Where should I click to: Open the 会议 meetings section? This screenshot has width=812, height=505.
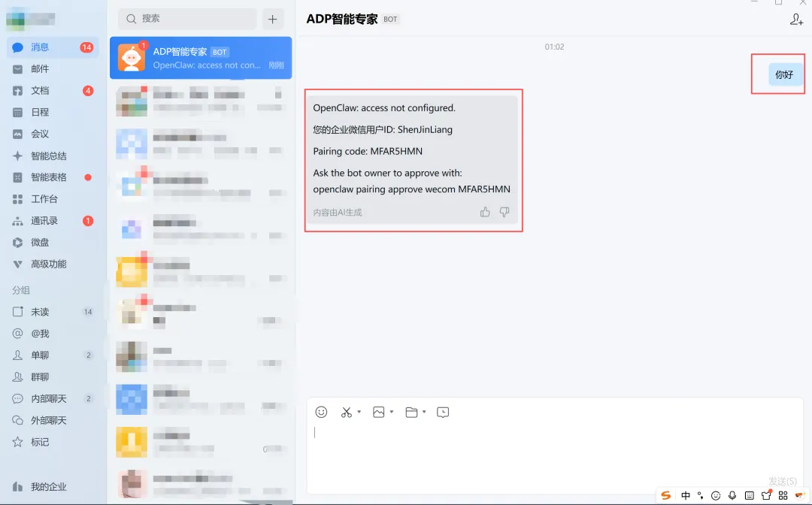click(52, 134)
